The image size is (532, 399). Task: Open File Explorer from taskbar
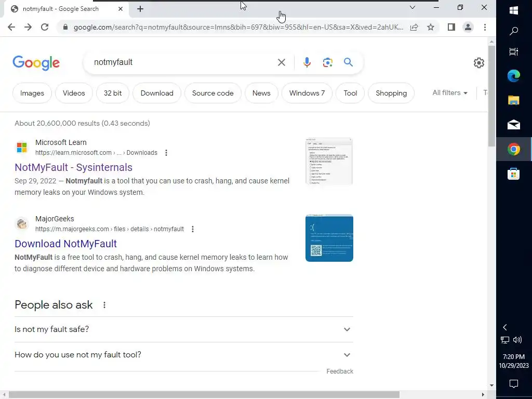pos(514,100)
